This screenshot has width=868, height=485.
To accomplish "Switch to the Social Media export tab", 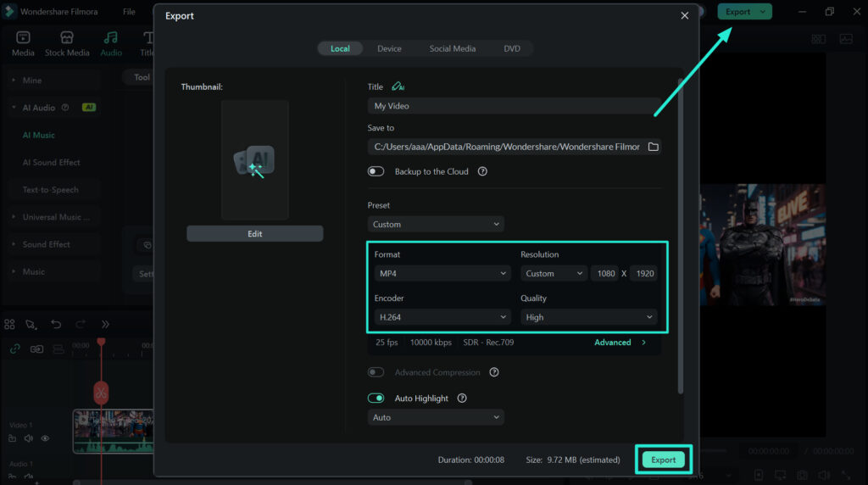I will tap(453, 48).
